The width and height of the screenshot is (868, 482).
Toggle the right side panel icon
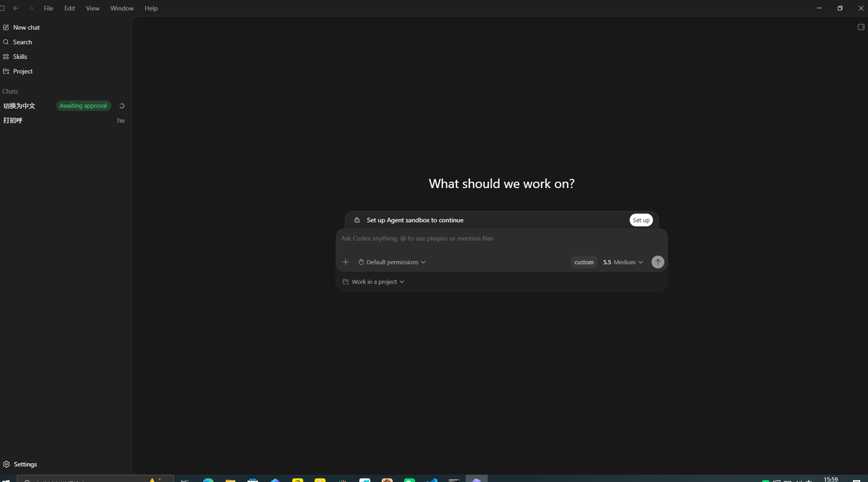click(861, 27)
